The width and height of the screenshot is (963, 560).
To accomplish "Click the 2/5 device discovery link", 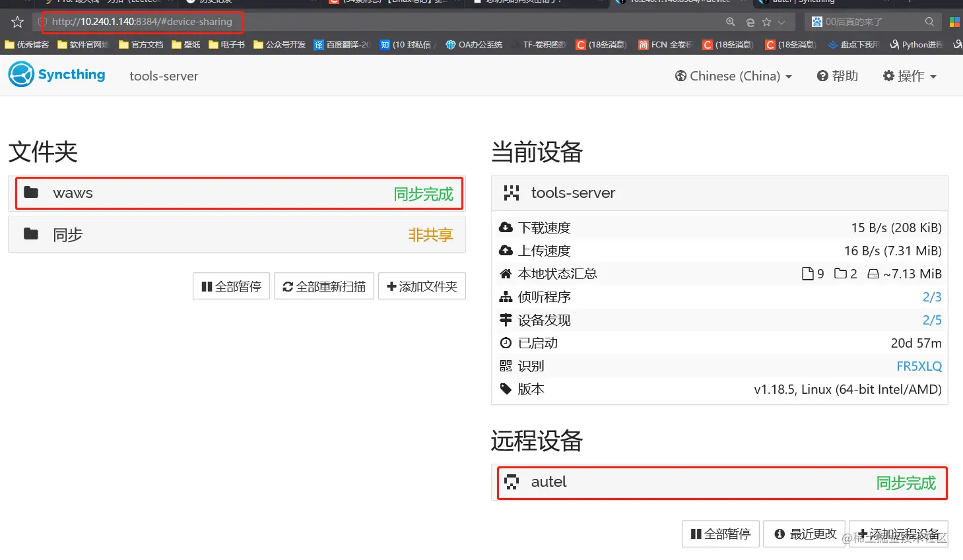I will pyautogui.click(x=932, y=320).
